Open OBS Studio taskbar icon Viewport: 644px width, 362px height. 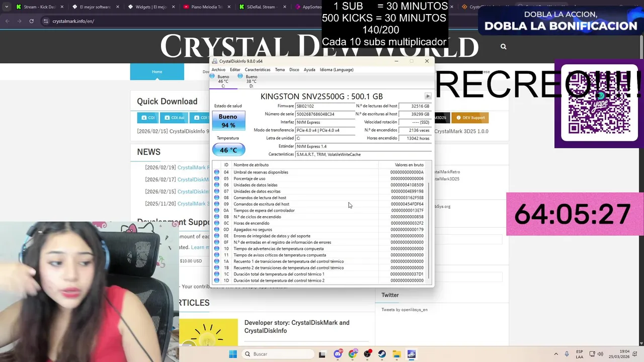tap(367, 354)
